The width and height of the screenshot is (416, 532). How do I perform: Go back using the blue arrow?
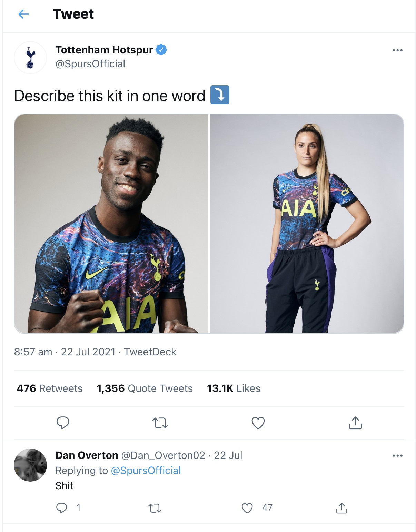tap(23, 14)
